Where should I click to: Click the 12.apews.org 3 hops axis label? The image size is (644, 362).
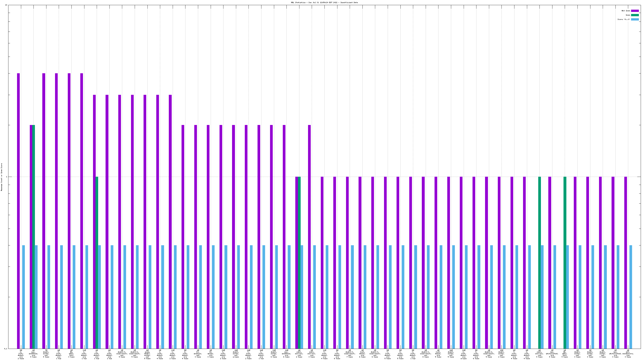[x=210, y=354]
